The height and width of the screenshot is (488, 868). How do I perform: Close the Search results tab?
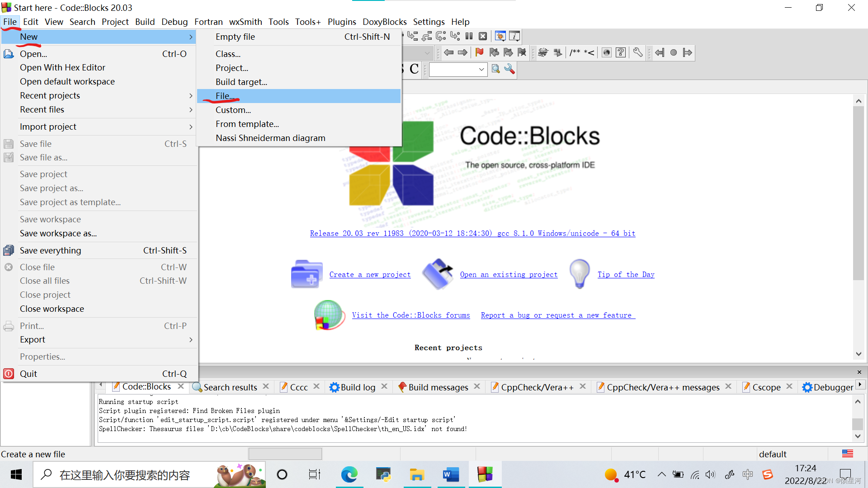coord(266,386)
